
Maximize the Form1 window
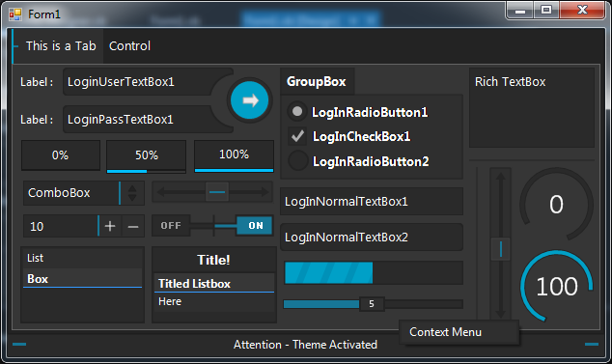pos(546,10)
